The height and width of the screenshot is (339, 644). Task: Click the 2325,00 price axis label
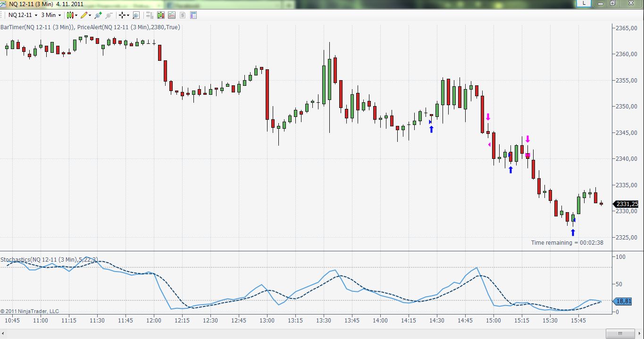pyautogui.click(x=627, y=237)
